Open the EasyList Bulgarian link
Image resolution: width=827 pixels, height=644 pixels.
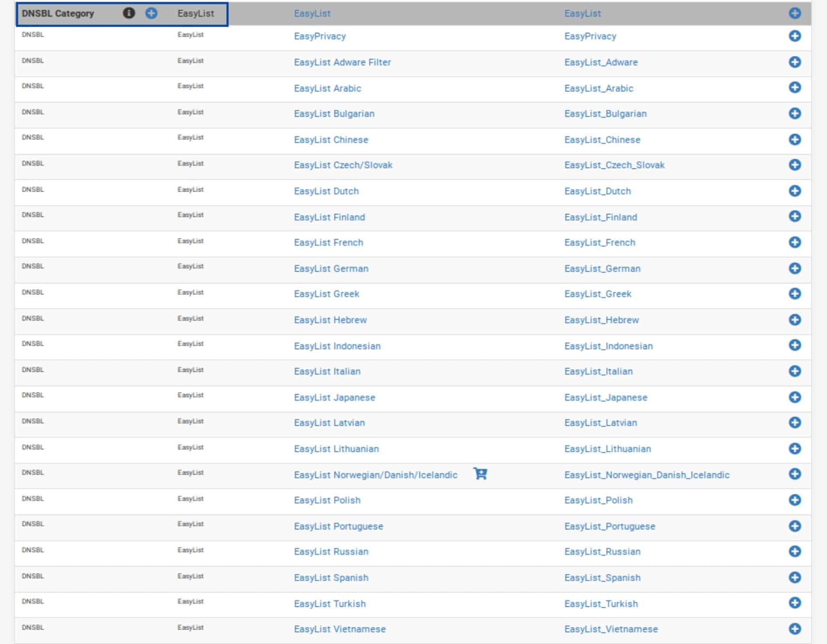point(334,114)
